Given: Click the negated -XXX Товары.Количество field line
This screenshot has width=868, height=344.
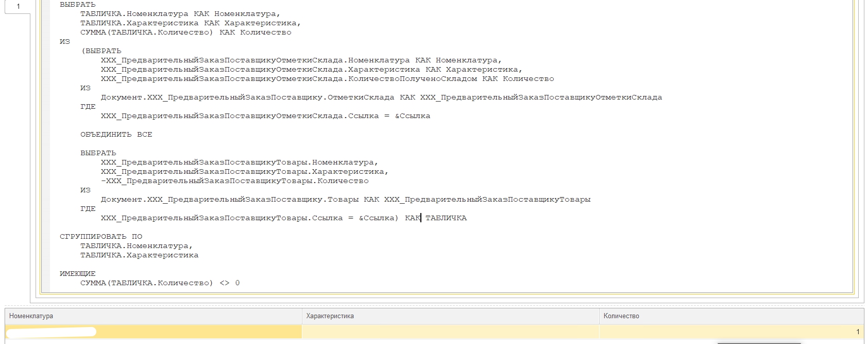Looking at the screenshot, I should (x=234, y=181).
